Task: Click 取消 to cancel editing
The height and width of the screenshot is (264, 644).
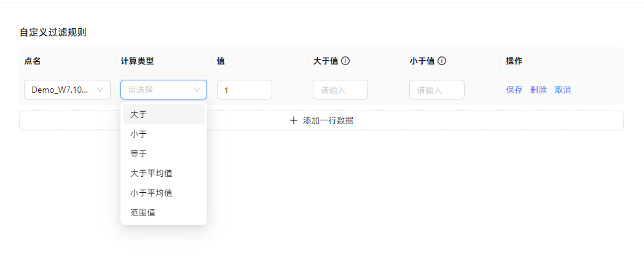Action: [563, 90]
